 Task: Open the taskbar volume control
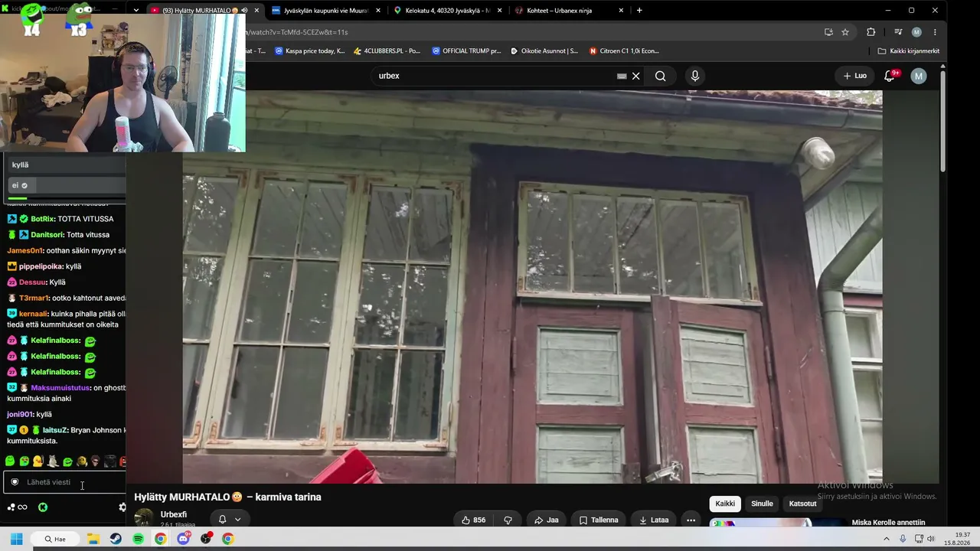coord(931,539)
